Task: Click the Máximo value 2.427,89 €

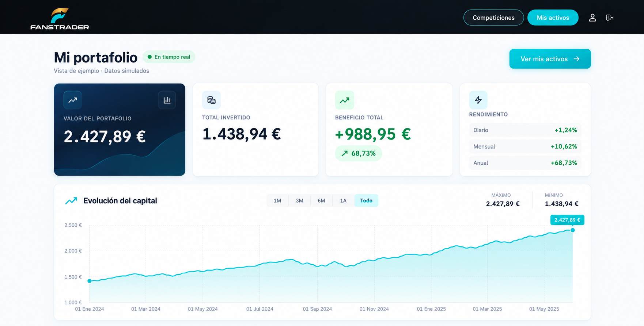Action: 503,204
